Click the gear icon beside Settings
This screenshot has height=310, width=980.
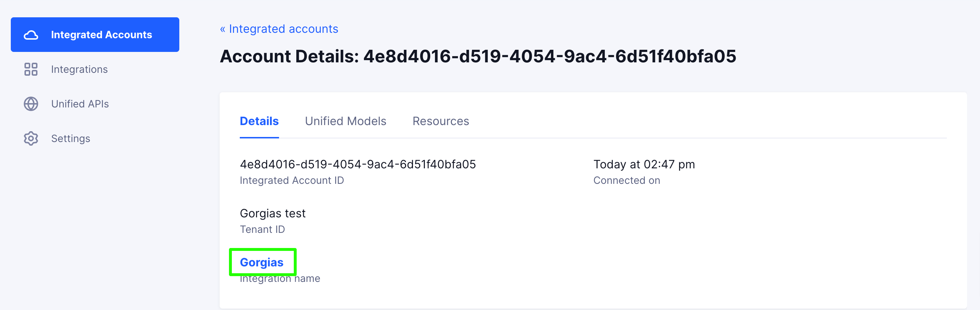click(31, 139)
